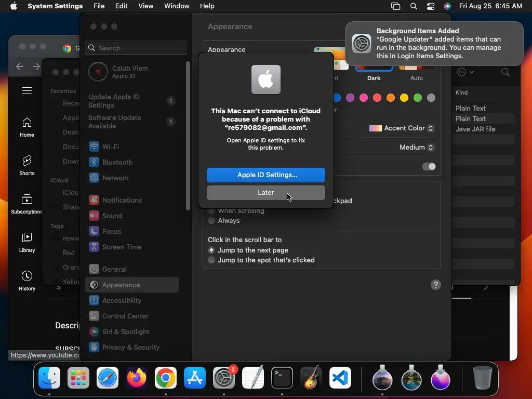Open YouTube Home in Chrome sidebar
The image size is (532, 399).
27,127
